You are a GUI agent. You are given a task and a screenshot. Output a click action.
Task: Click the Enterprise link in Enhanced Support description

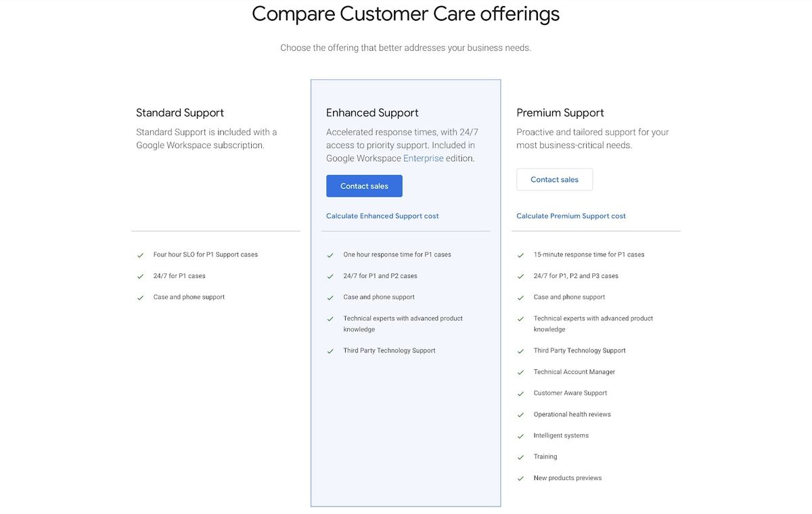423,158
